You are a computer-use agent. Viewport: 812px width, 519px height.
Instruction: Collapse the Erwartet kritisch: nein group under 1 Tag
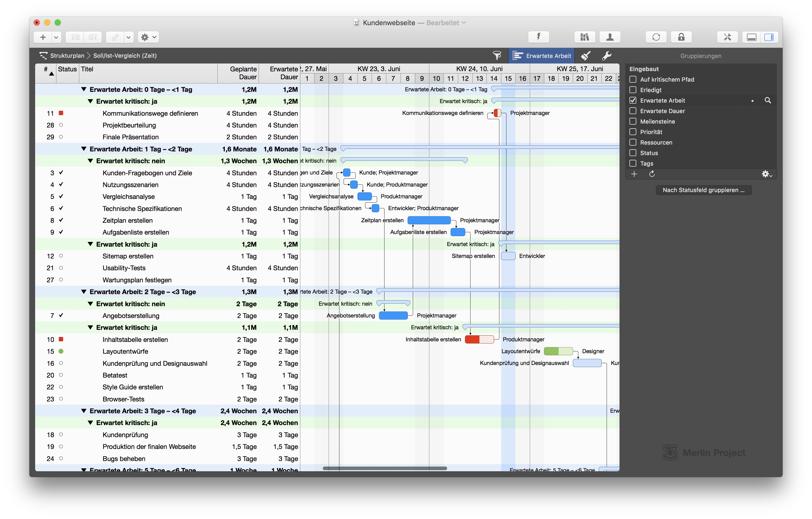90,161
